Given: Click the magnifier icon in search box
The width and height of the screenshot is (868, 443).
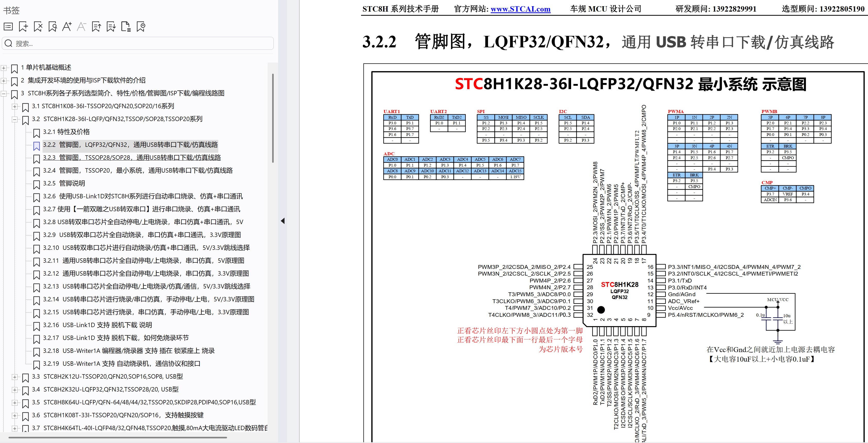Looking at the screenshot, I should coord(9,44).
